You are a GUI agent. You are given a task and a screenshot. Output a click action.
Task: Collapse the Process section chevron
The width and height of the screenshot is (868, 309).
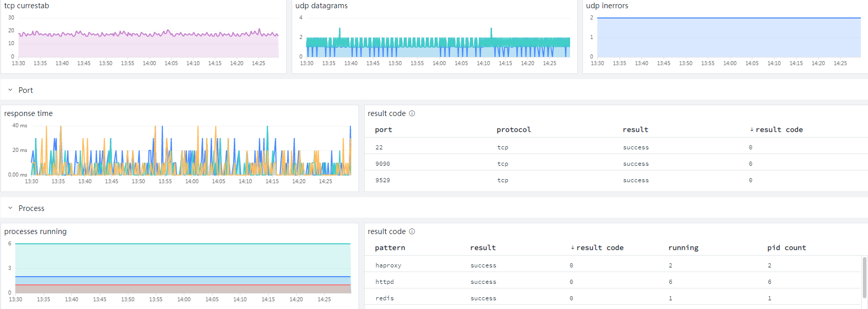pos(10,208)
